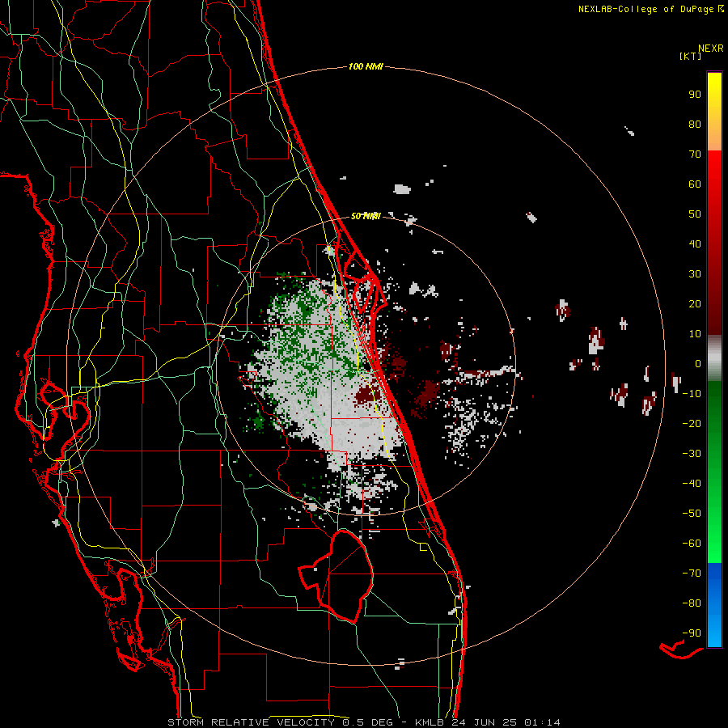
Task: Click the STORM RELATIVE VELOCITY caption text
Action: click(x=252, y=722)
